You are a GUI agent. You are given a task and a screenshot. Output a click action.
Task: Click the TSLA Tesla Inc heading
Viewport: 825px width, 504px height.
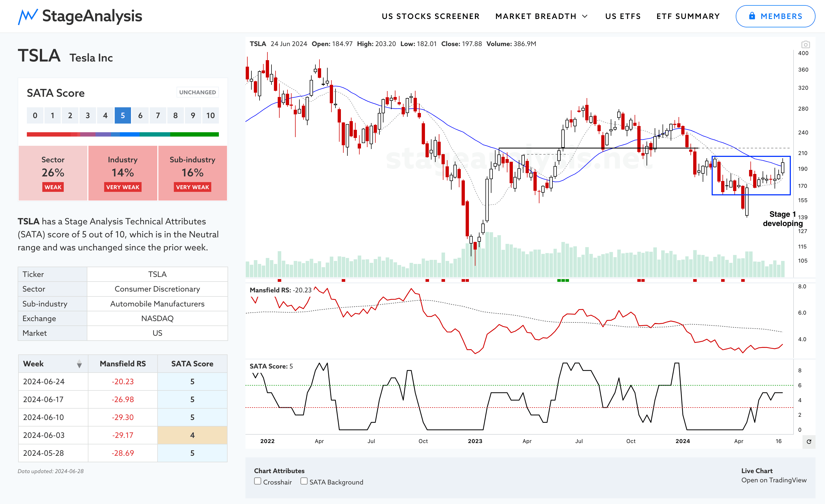pyautogui.click(x=65, y=56)
